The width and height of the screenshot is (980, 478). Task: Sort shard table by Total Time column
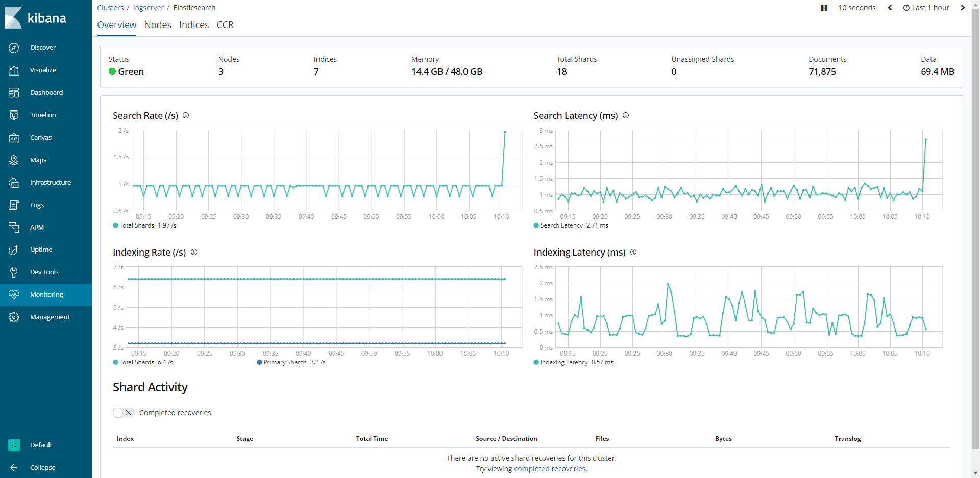(372, 439)
